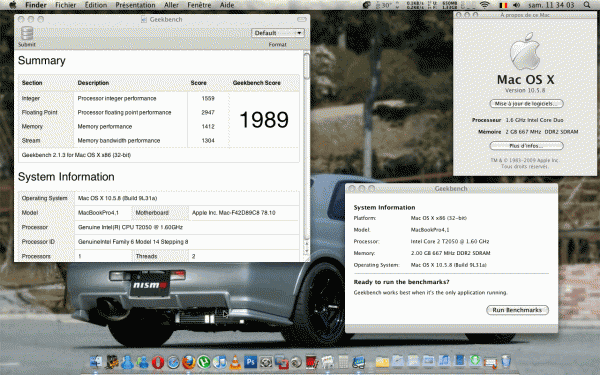
Task: Click the scroll down arrow in Geekbench results
Action: [x=307, y=251]
